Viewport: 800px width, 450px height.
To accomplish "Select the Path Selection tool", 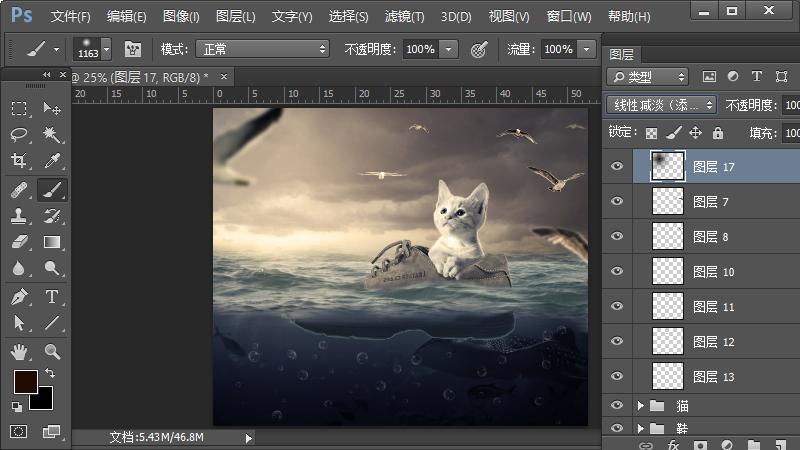I will [x=19, y=322].
